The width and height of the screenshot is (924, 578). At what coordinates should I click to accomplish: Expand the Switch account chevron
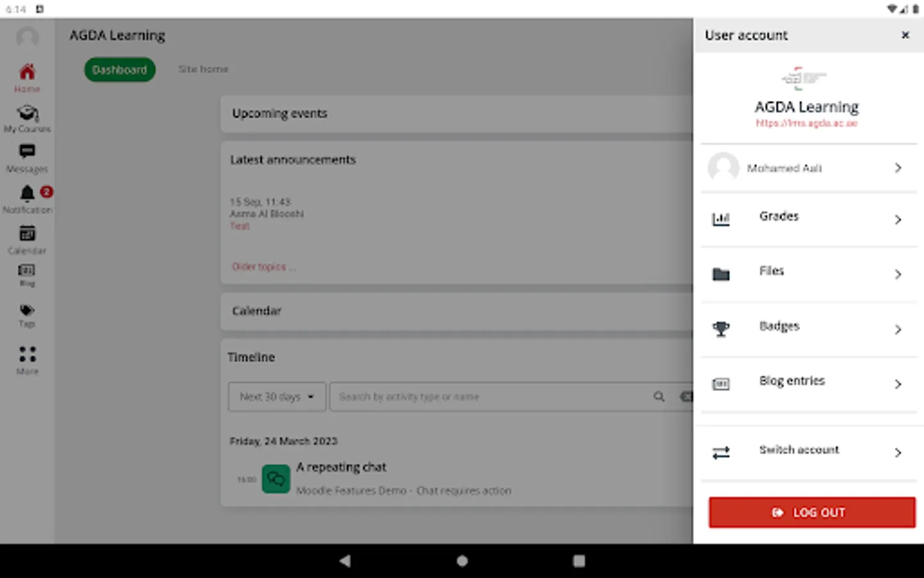point(898,453)
